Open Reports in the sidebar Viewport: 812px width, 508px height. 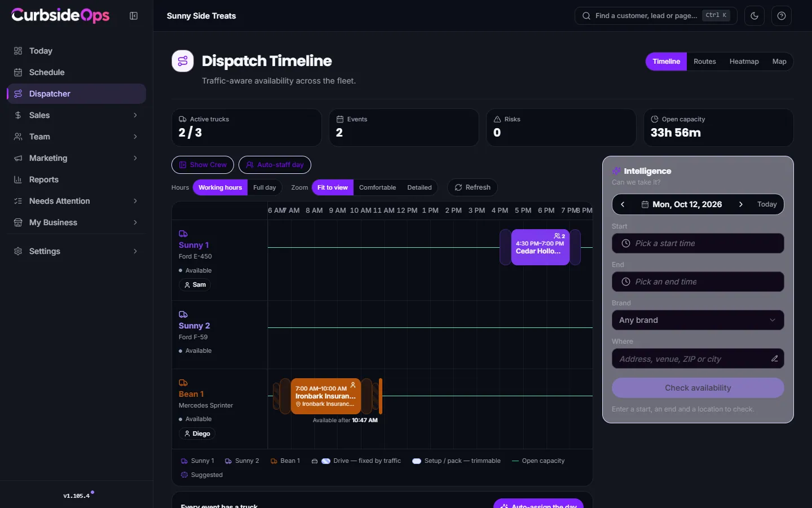coord(76,179)
